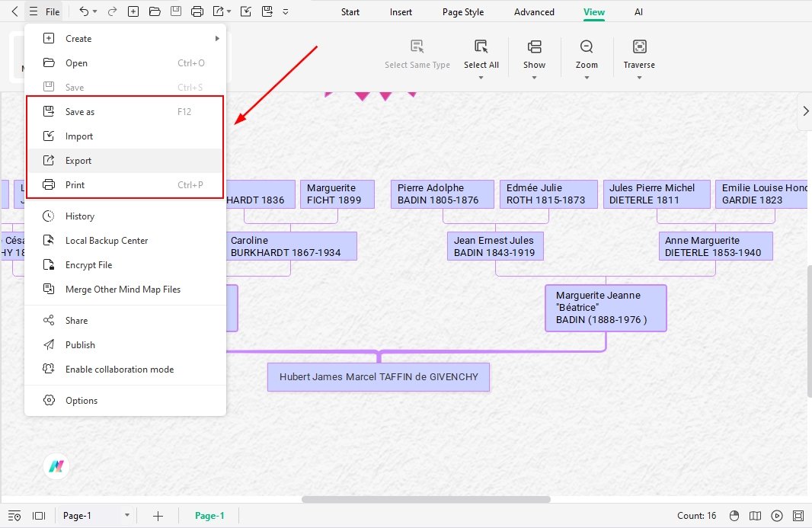This screenshot has height=528, width=812.
Task: Click the AI assistant floating icon
Action: click(x=56, y=466)
